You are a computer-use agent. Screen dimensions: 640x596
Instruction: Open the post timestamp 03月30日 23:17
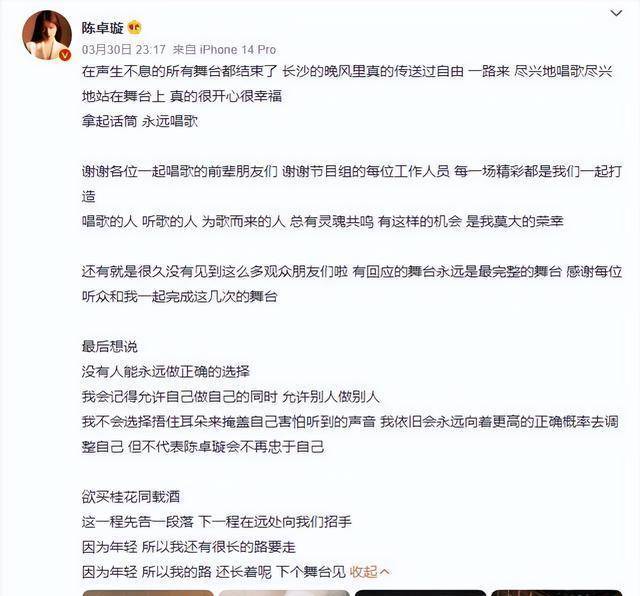click(x=124, y=50)
